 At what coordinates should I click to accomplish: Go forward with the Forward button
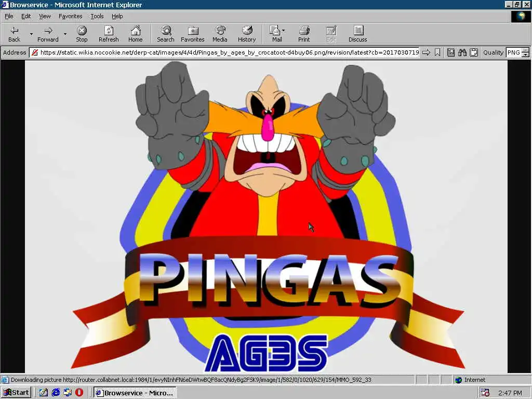(x=48, y=34)
